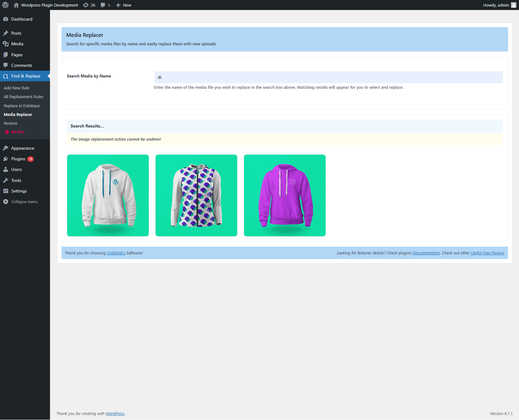This screenshot has width=519, height=420.
Task: Open the Useful Free Plugins link
Action: [487, 253]
